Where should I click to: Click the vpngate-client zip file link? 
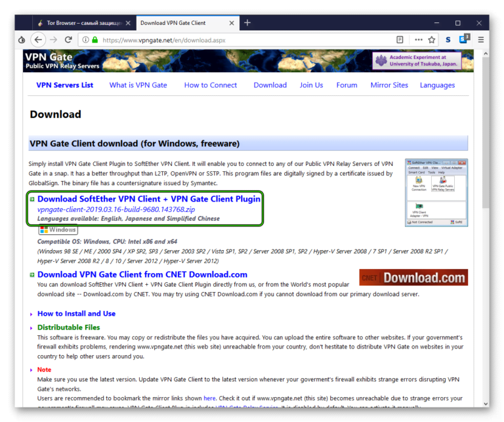tap(116, 209)
